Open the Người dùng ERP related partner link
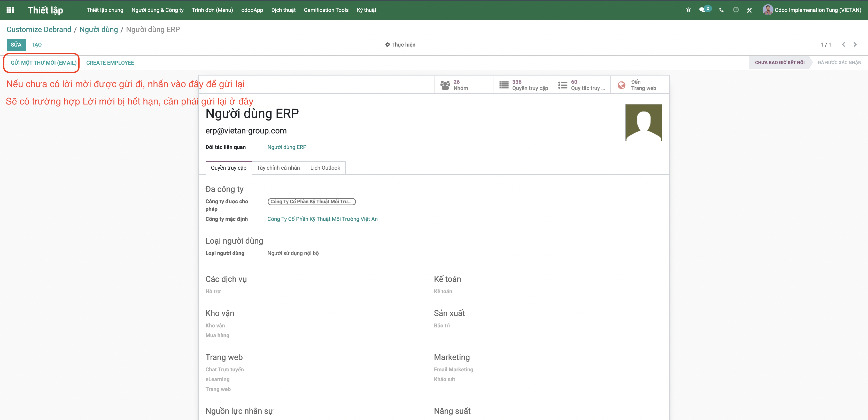The width and height of the screenshot is (868, 420). (x=287, y=147)
